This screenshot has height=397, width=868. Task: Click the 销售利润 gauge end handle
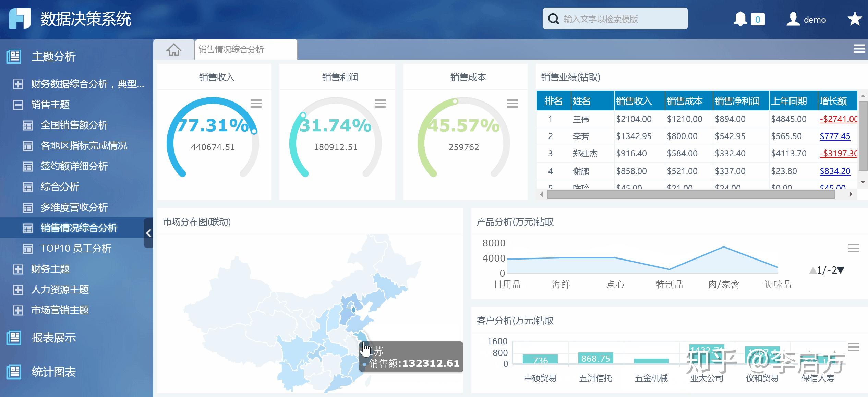click(x=303, y=115)
